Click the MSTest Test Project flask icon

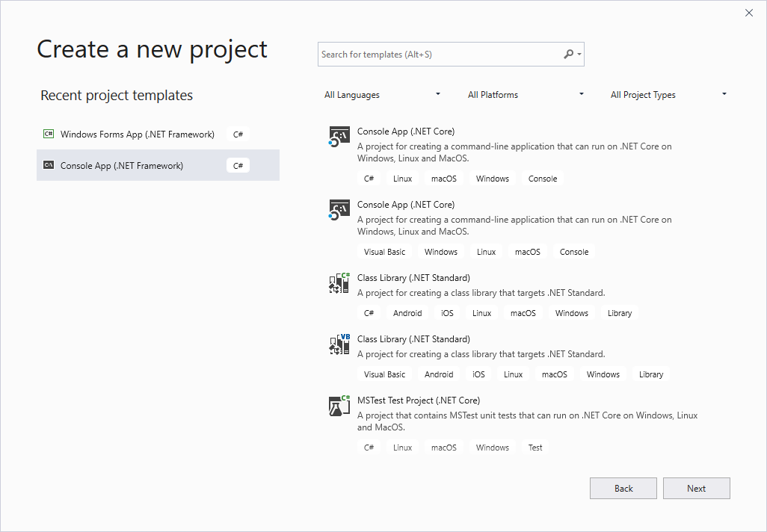click(x=339, y=406)
